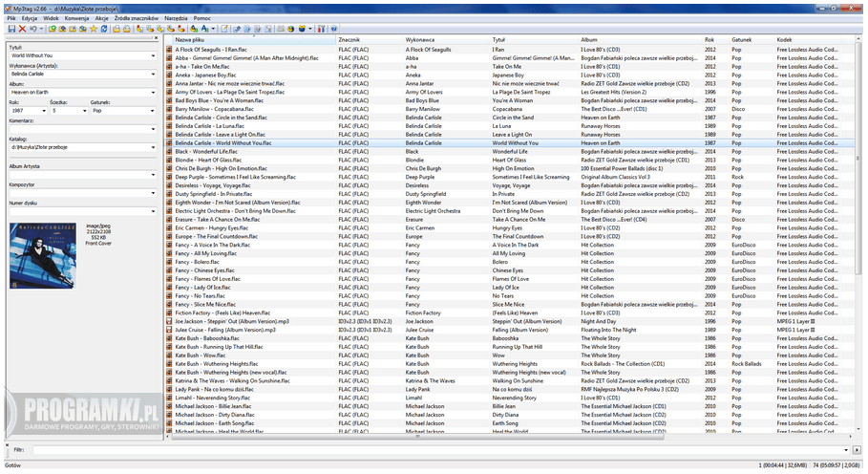Click inside the Filtr input field

440,450
